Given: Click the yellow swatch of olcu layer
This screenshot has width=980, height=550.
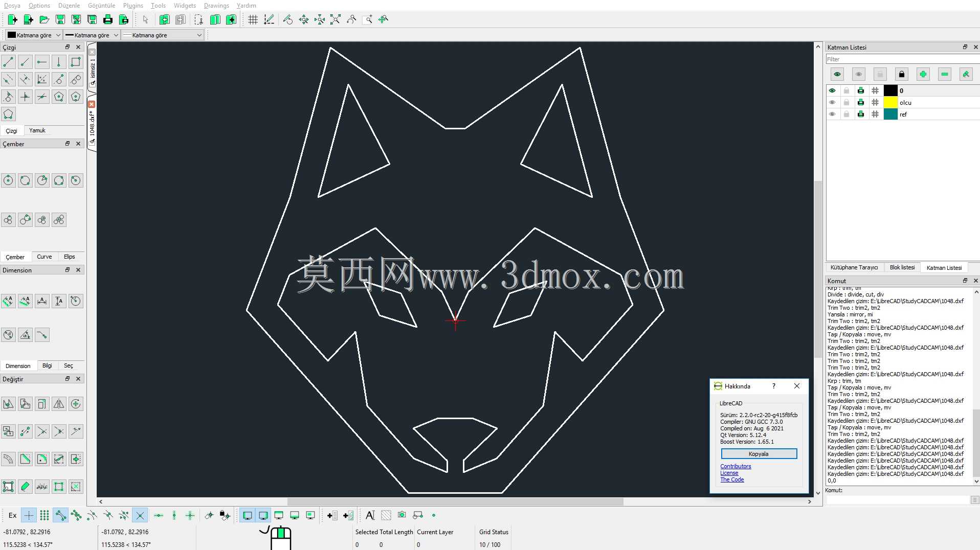Looking at the screenshot, I should tap(890, 102).
